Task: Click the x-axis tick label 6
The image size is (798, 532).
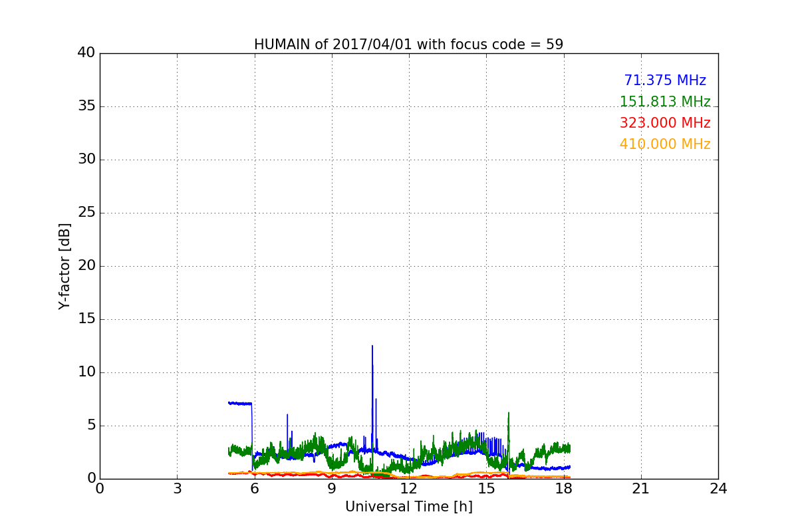Action: click(254, 489)
